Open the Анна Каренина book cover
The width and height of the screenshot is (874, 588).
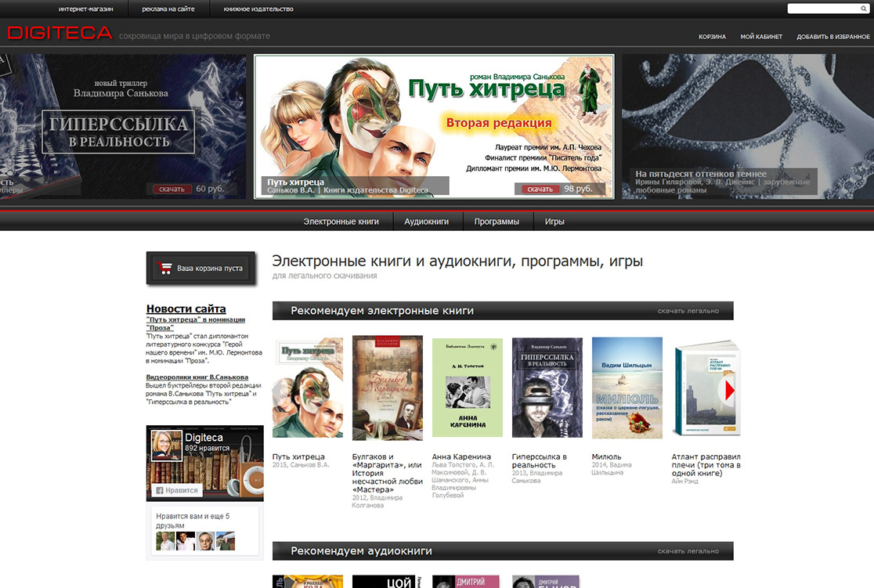[467, 388]
